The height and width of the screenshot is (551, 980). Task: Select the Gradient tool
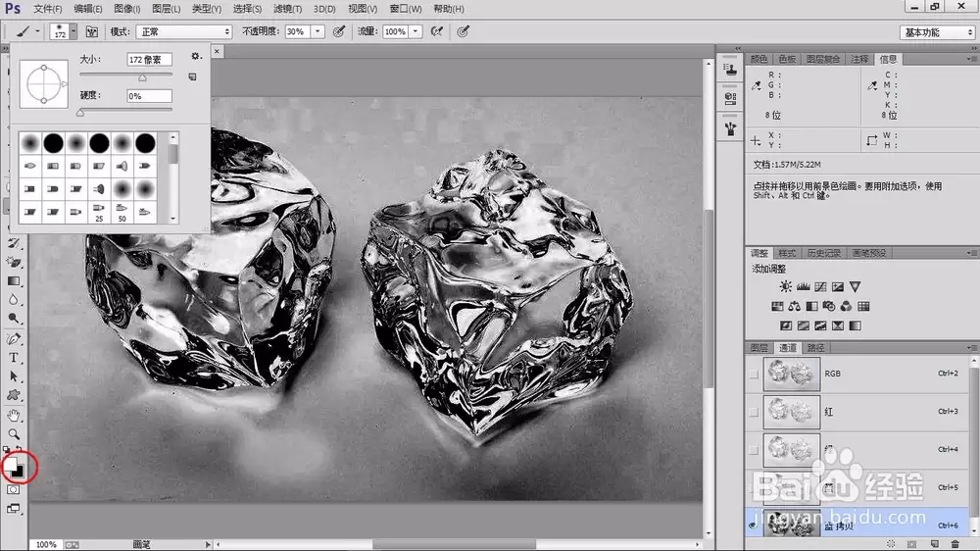(13, 281)
